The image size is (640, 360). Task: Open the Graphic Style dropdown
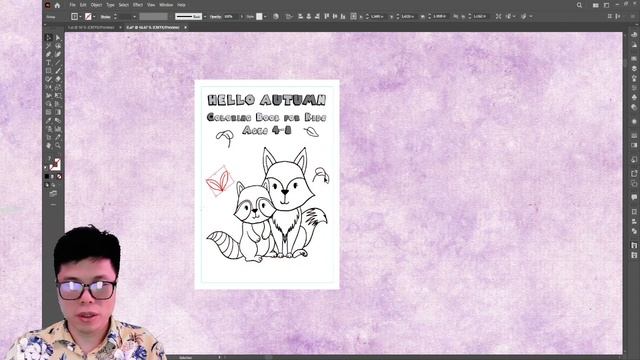(265, 16)
